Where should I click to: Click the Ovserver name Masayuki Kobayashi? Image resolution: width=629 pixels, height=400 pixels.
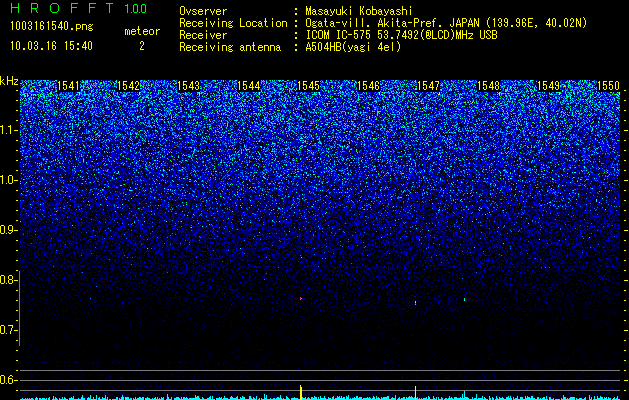pos(358,11)
